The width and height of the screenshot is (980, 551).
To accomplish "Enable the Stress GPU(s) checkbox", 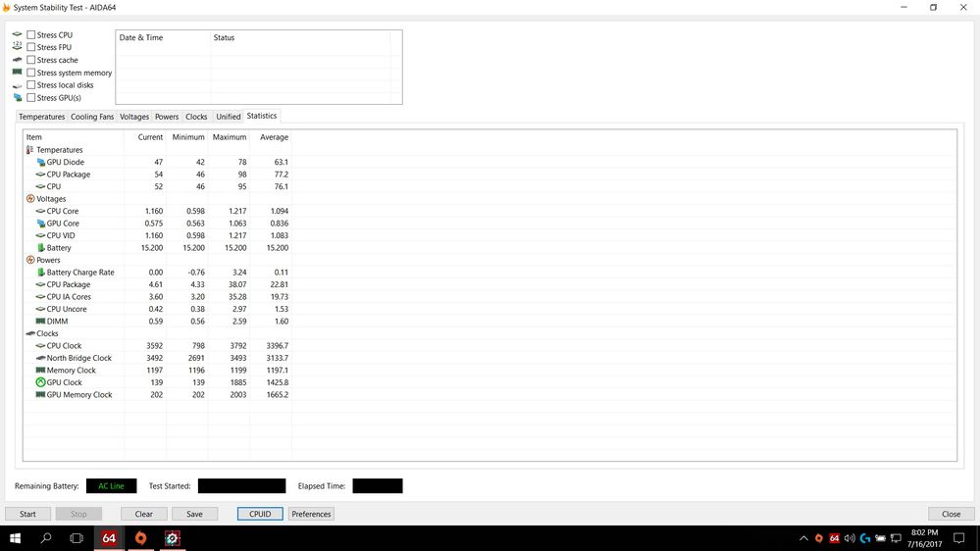I will (x=30, y=97).
